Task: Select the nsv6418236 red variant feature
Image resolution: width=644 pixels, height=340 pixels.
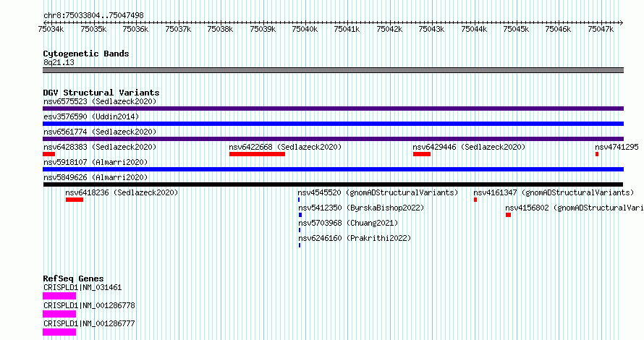Action: click(x=75, y=200)
